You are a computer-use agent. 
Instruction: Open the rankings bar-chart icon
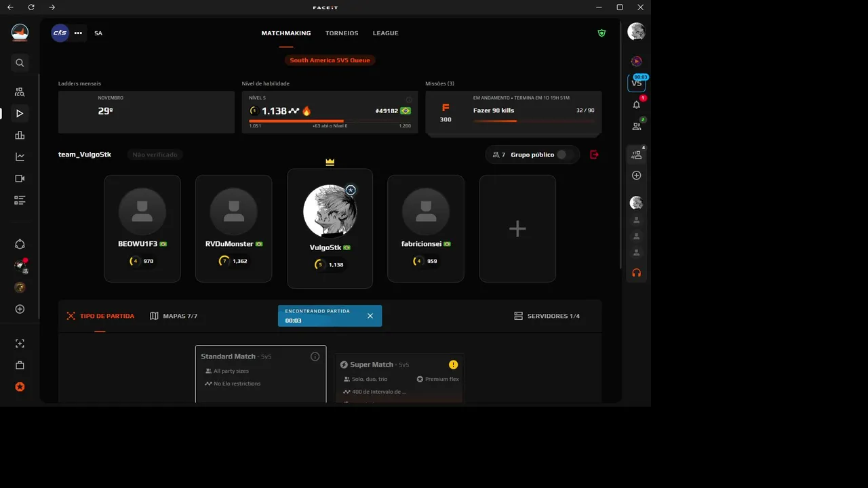pos(20,135)
